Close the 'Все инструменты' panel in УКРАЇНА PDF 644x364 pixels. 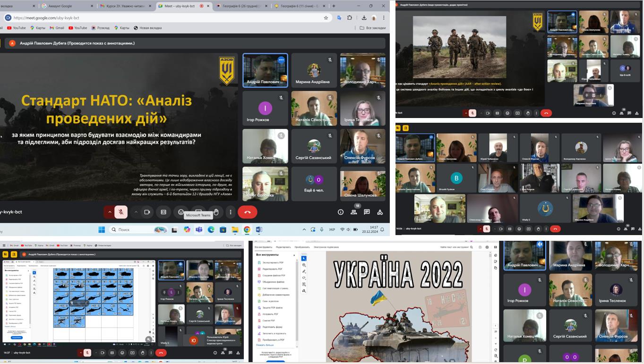294,255
